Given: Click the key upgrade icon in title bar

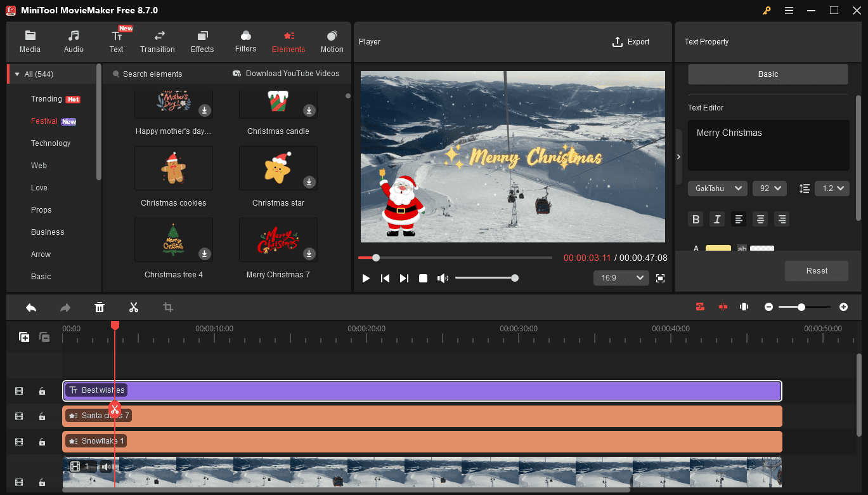Looking at the screenshot, I should point(767,10).
